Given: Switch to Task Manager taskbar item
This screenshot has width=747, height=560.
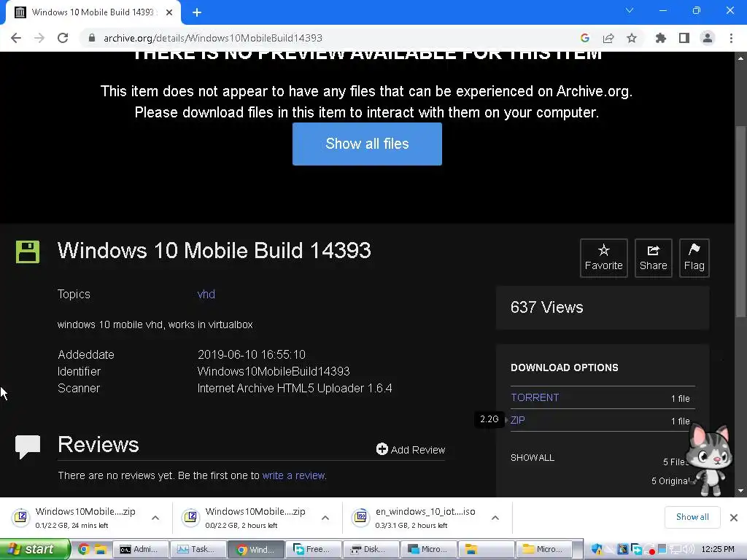Looking at the screenshot, I should coord(198,549).
